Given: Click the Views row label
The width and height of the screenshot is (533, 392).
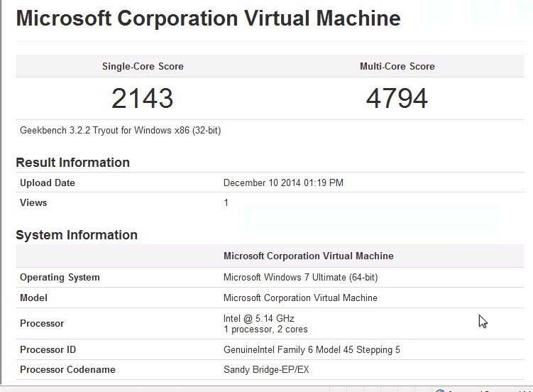Looking at the screenshot, I should point(33,202).
